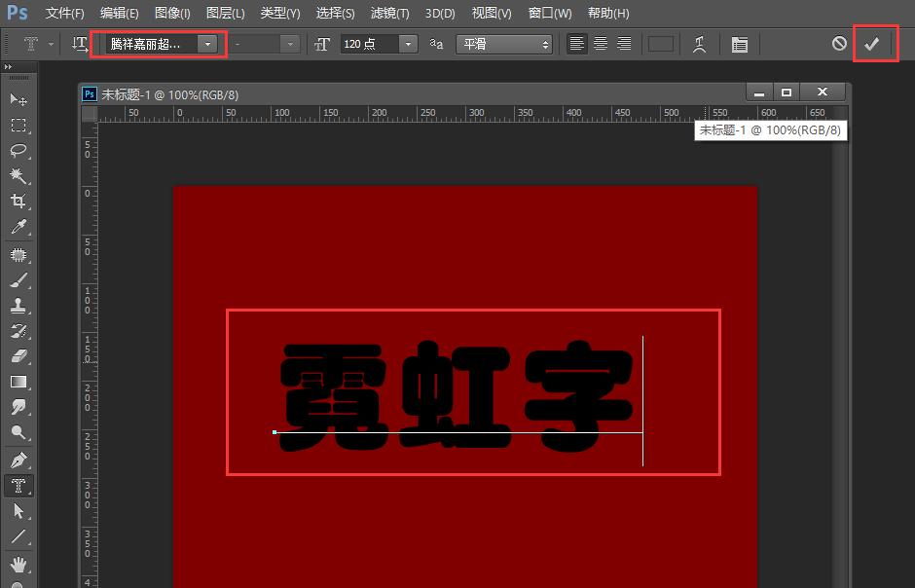Image resolution: width=915 pixels, height=588 pixels.
Task: Open the 图层(L) menu
Action: point(224,13)
